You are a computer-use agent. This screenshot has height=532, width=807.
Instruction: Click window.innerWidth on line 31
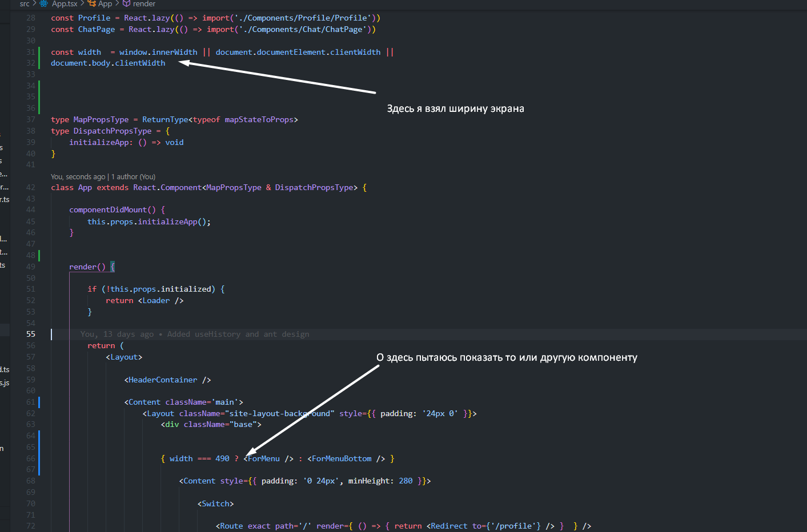[x=158, y=52]
